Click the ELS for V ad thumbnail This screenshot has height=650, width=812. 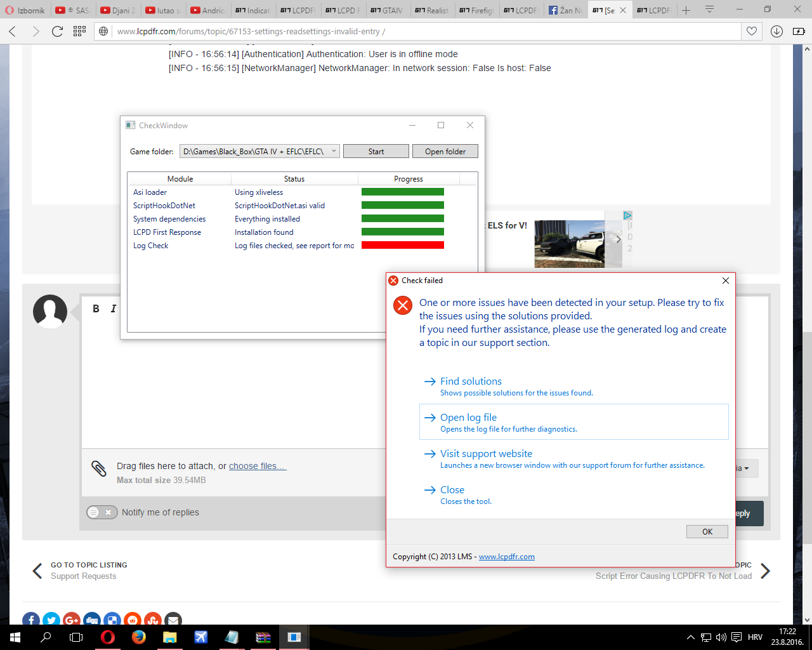point(570,244)
